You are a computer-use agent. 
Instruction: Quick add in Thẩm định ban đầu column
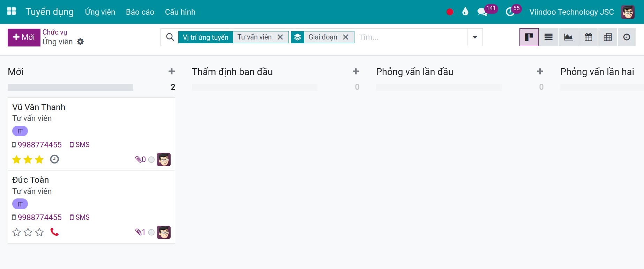(356, 72)
